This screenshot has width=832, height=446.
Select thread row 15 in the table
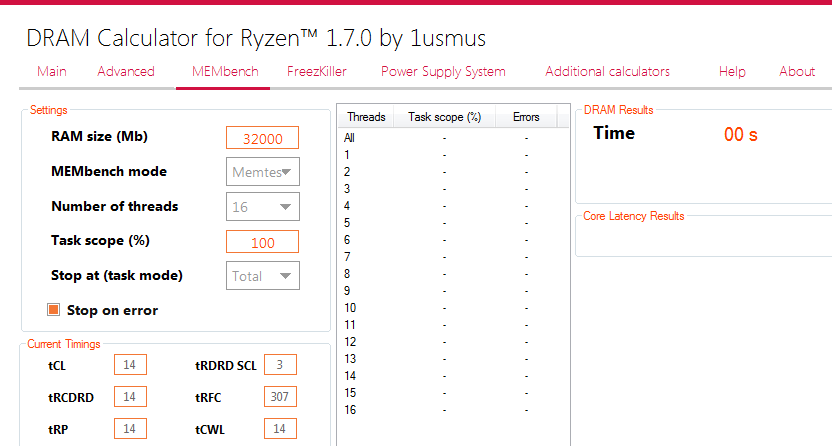pos(453,392)
